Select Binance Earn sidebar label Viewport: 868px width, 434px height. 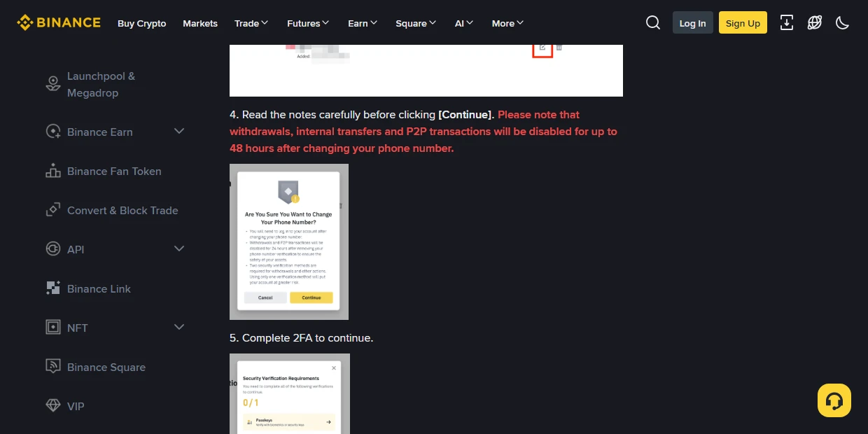point(99,132)
